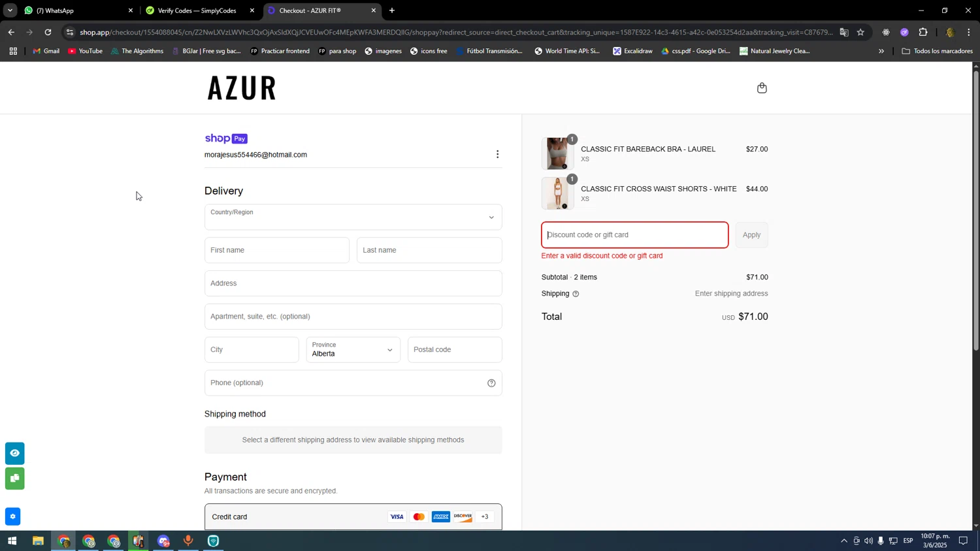Screen dimensions: 980x551
Task: Open Gmail bookmark
Action: point(46,51)
